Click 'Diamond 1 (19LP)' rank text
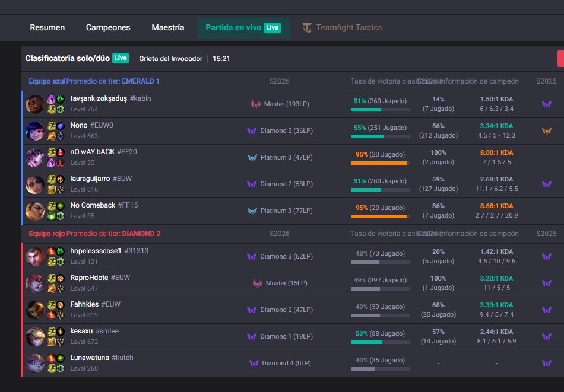 [286, 337]
